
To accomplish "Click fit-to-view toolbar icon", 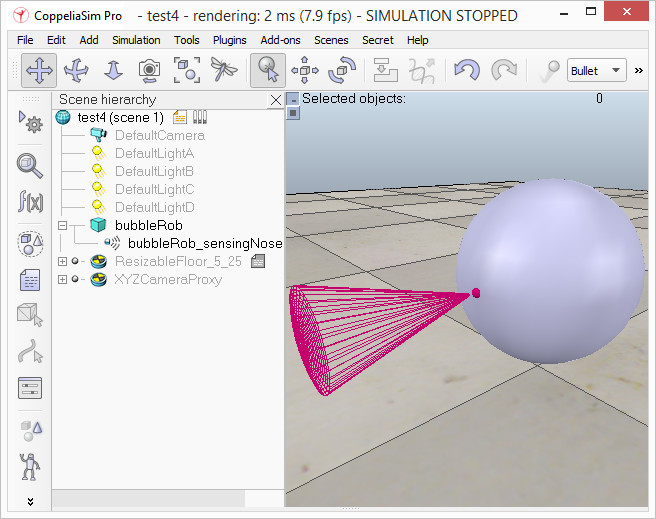I will (187, 70).
